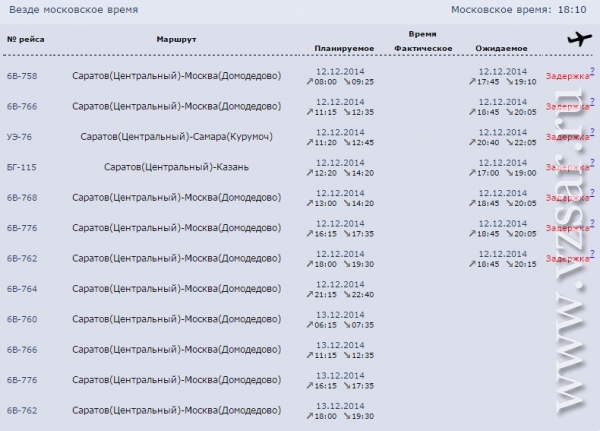The width and height of the screenshot is (600, 431).
Task: Click the question mark for flight УЭ-76 delay
Action: point(592,131)
